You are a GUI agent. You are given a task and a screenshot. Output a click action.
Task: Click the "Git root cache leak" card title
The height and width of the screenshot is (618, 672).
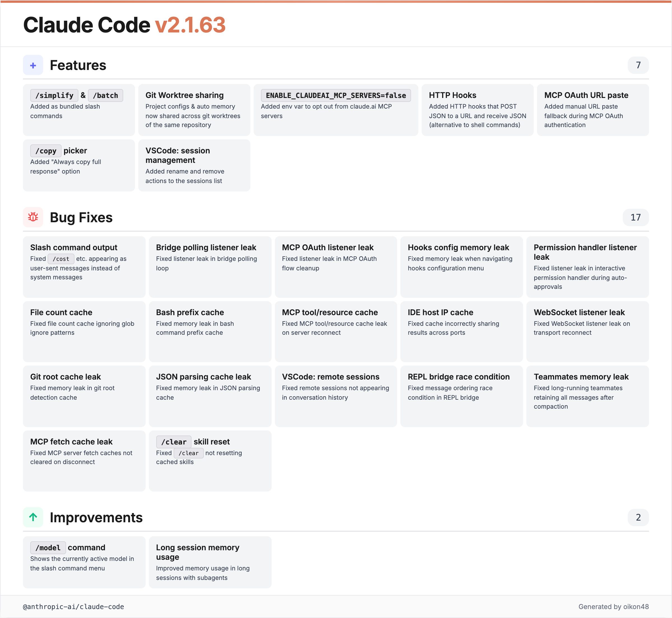pyautogui.click(x=66, y=377)
